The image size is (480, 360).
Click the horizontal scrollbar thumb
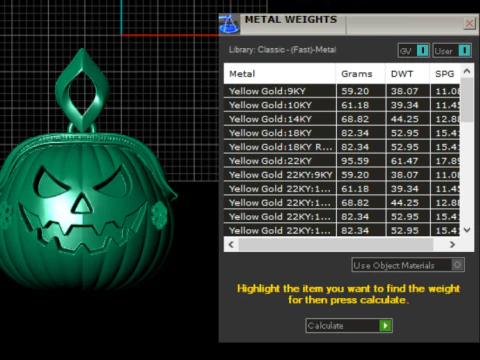(x=336, y=244)
